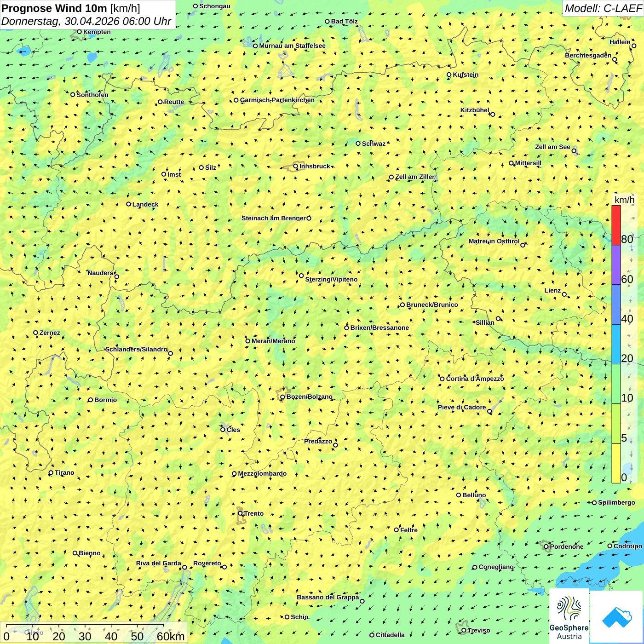The image size is (644, 644).
Task: Click the blue logo beside GeoSphere Austria
Action: pyautogui.click(x=616, y=617)
